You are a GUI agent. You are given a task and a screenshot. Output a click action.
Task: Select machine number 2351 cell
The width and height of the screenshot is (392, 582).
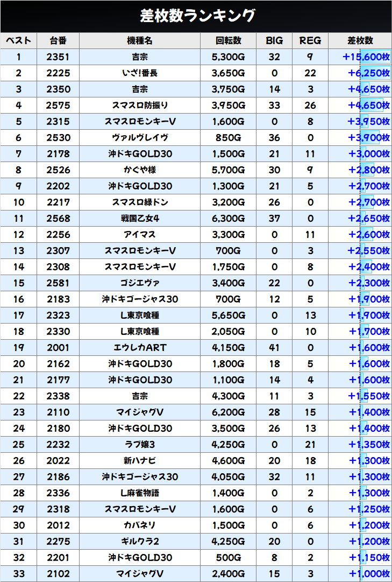point(58,57)
